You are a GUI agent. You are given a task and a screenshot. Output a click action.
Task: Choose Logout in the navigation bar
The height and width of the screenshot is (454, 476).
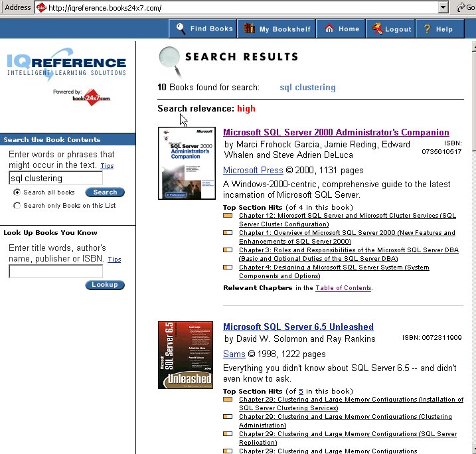pos(391,29)
